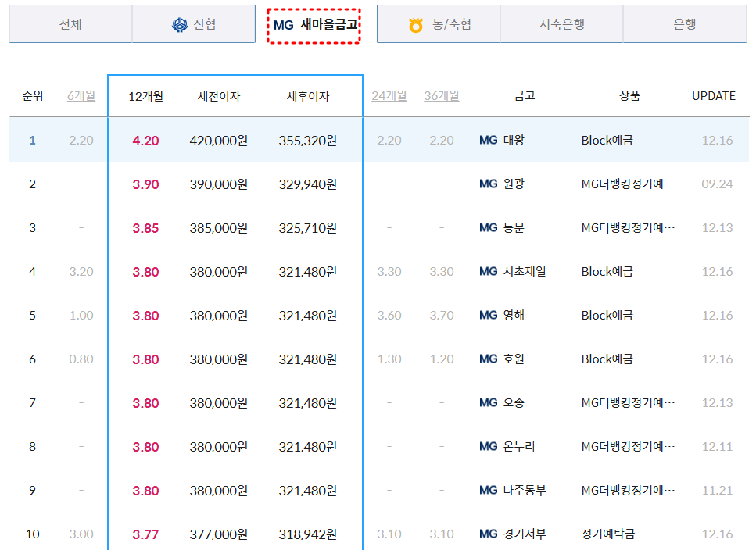The image size is (756, 550).
Task: Click the MG더뱅킹정기예 product for 오송
Action: click(x=629, y=403)
